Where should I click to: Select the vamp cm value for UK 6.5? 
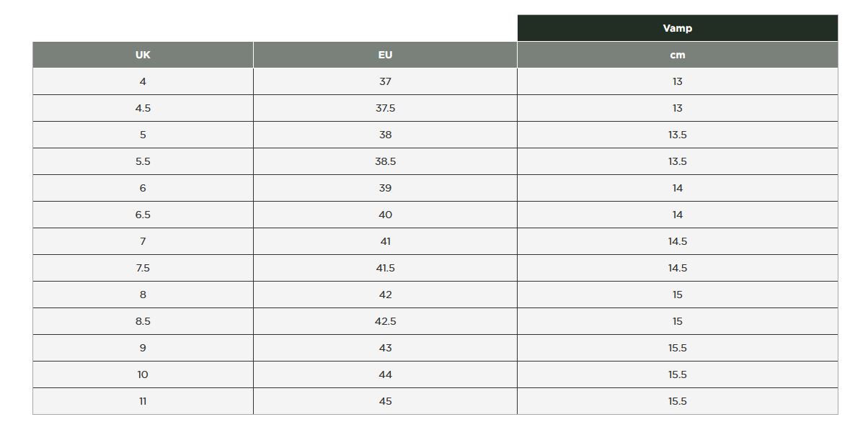coord(677,215)
